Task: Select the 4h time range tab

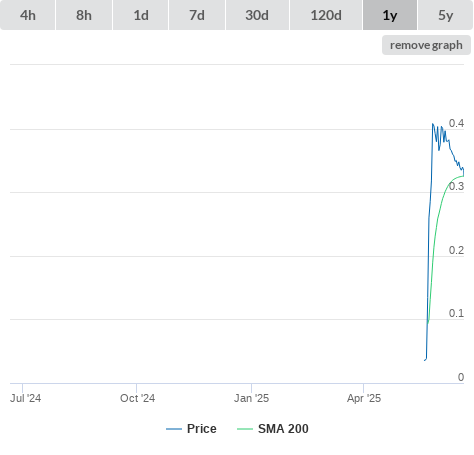Action: (x=28, y=15)
